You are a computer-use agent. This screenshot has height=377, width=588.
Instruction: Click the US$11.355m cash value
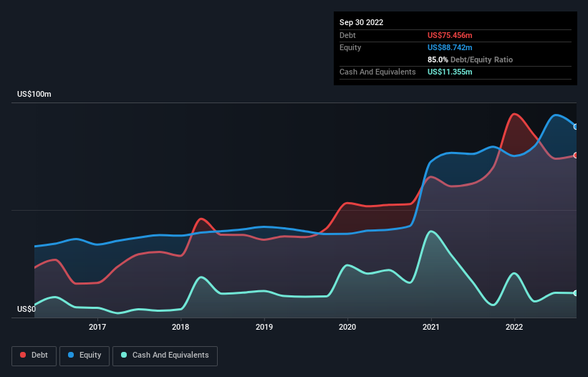(450, 72)
